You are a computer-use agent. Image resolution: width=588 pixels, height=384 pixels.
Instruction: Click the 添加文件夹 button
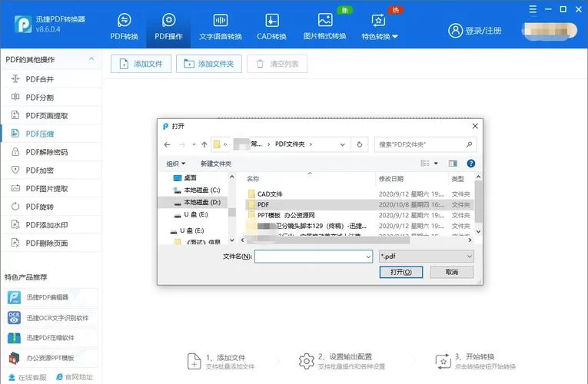point(209,64)
